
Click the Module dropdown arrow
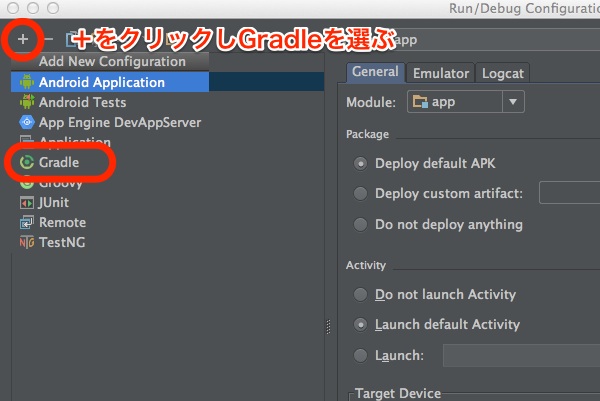[513, 102]
